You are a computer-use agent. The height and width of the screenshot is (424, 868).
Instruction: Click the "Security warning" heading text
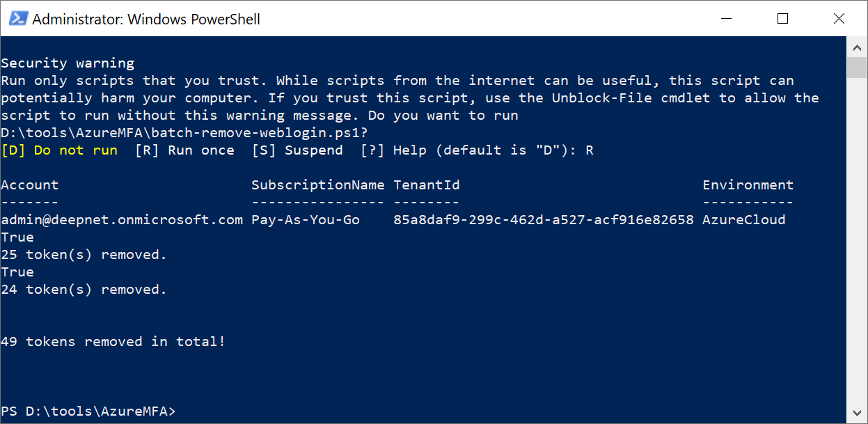point(68,63)
